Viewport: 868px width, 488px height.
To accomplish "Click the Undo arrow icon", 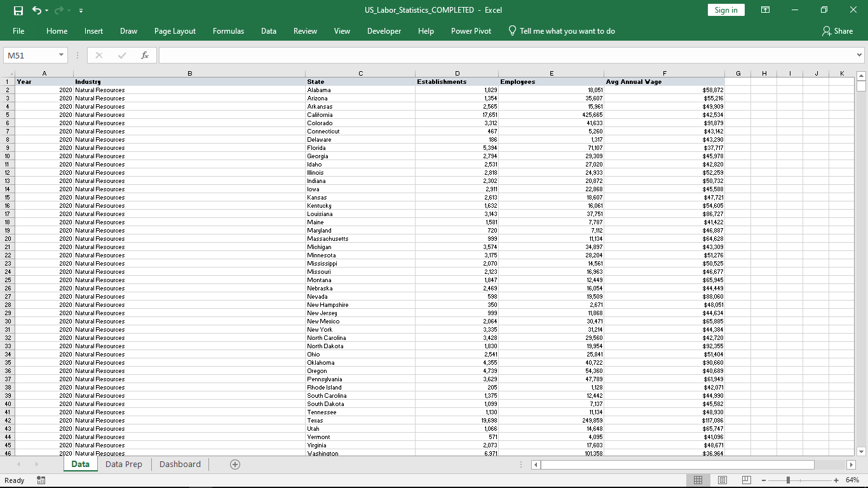I will (36, 10).
